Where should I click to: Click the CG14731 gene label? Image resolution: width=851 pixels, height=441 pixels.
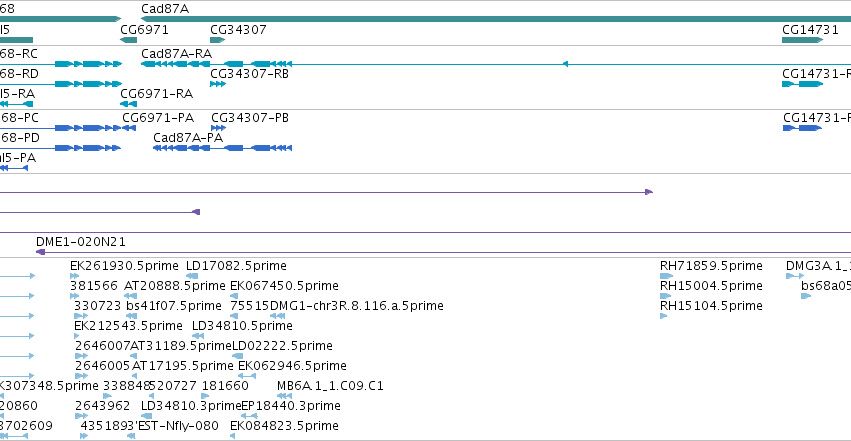point(810,30)
